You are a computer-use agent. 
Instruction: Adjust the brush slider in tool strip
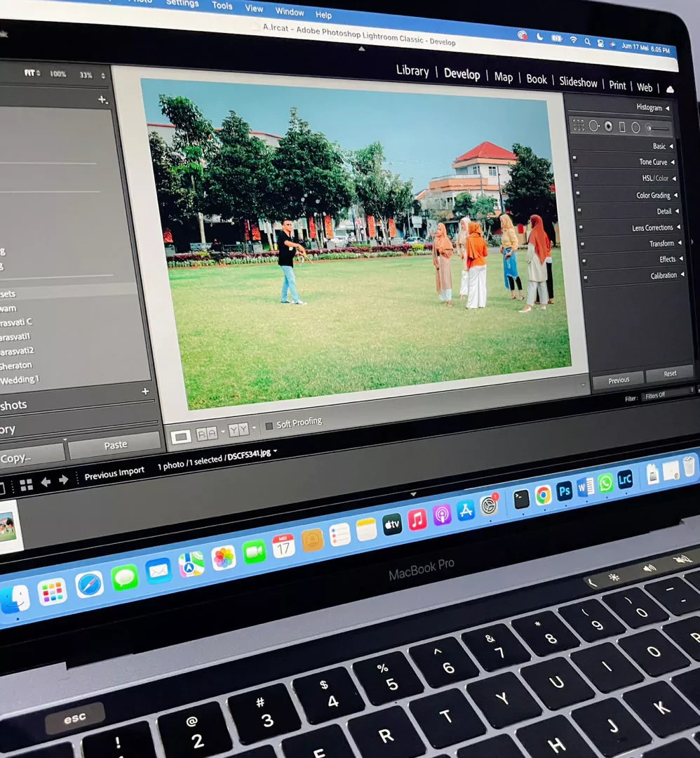(x=658, y=128)
